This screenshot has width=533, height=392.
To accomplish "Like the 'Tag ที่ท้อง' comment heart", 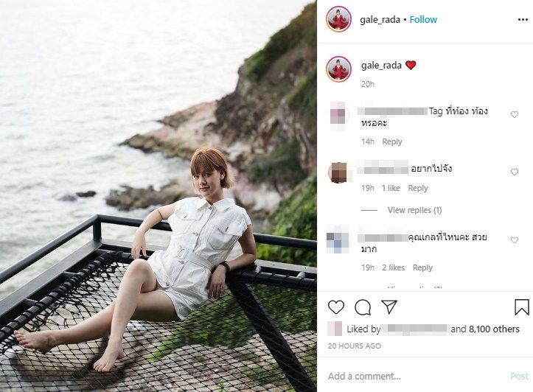I will [x=515, y=114].
